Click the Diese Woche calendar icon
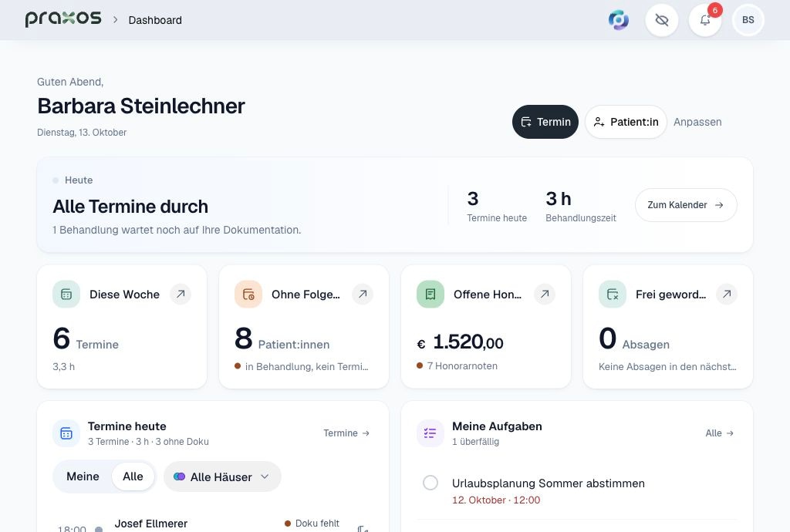This screenshot has height=532, width=790. point(66,294)
